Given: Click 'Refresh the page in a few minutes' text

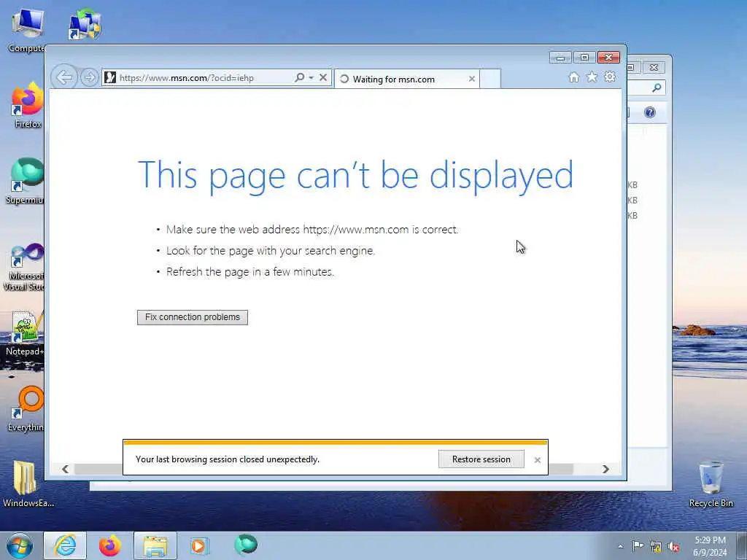Looking at the screenshot, I should click(250, 272).
